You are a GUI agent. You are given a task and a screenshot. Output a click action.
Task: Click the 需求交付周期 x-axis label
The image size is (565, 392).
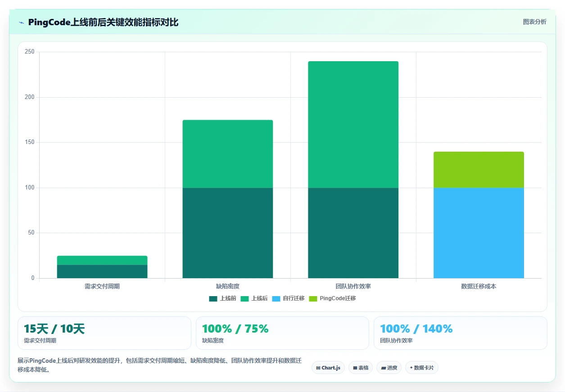[x=102, y=286]
